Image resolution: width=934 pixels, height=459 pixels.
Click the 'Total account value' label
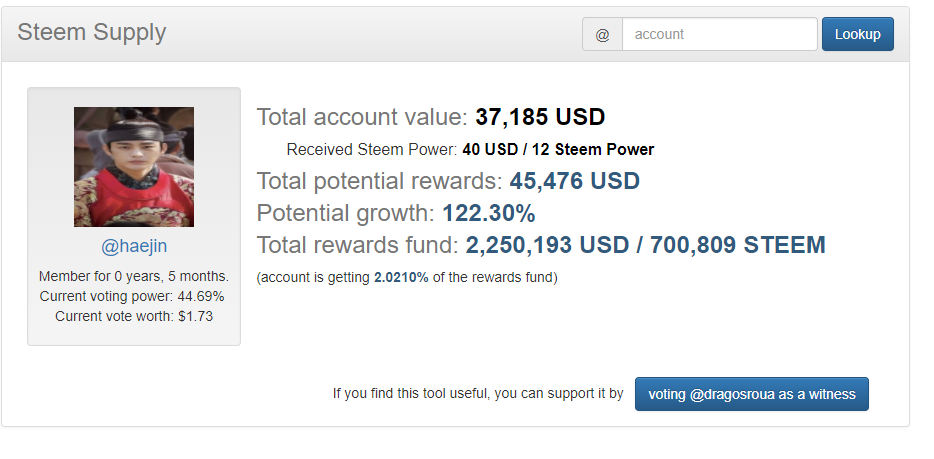(x=362, y=117)
